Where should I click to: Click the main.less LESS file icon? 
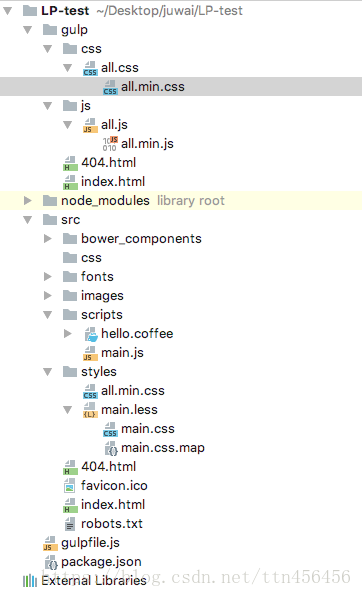(x=90, y=411)
